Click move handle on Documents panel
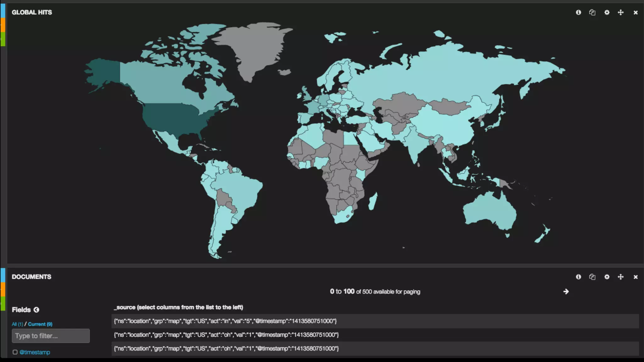This screenshot has height=362, width=644. (621, 277)
